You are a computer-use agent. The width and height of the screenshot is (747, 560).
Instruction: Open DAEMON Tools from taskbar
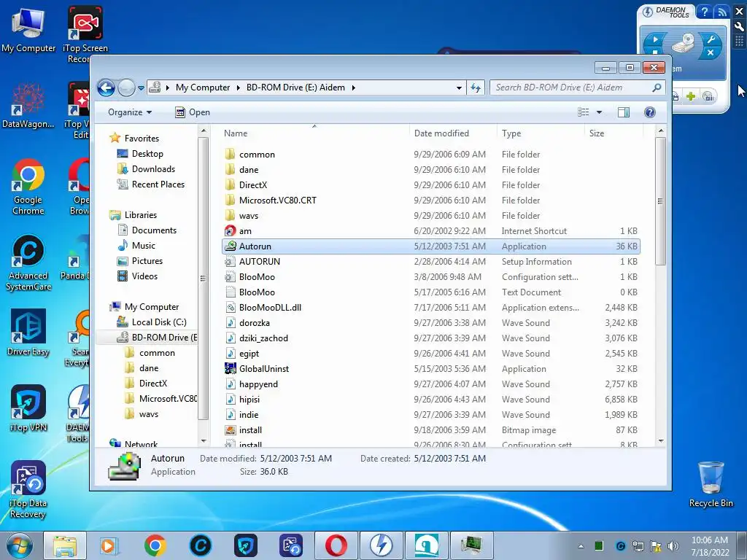click(381, 545)
